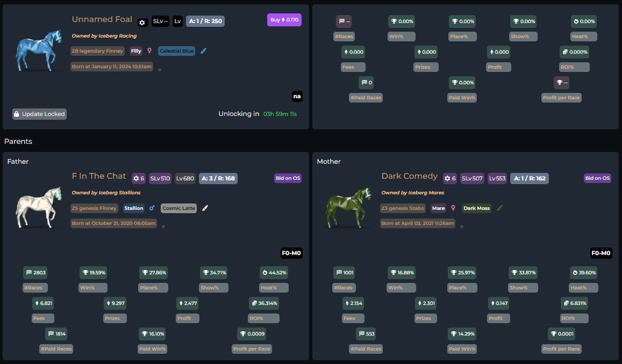The image size is (622, 364).
Task: Open the F In The Chat horse link
Action: (99, 176)
